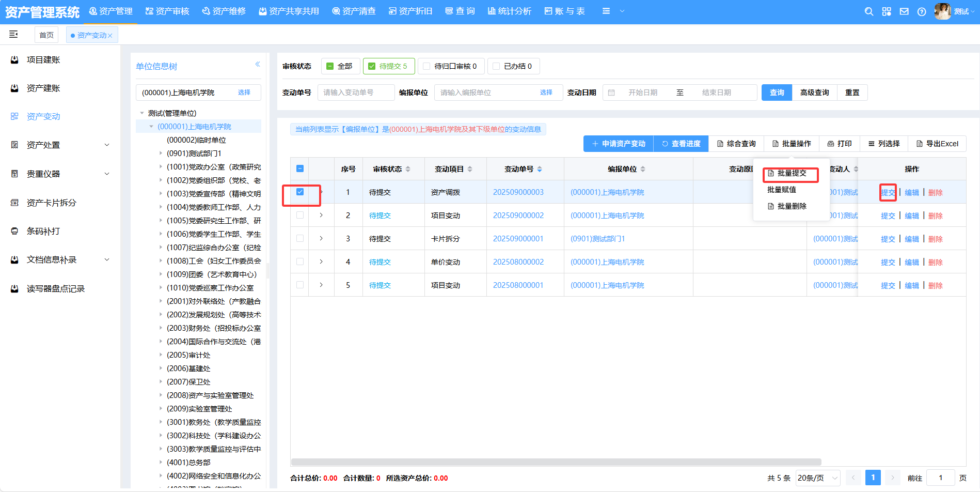Open change order 202509000002 link
This screenshot has height=492, width=980.
[x=518, y=216]
